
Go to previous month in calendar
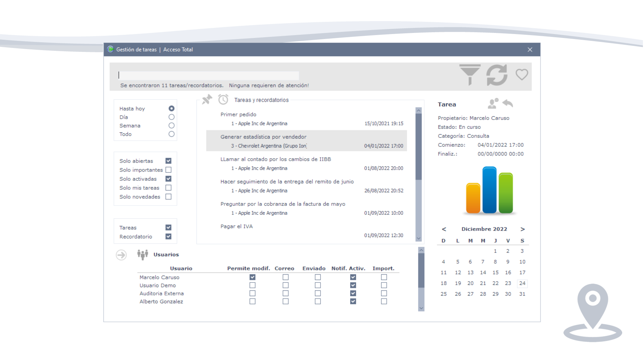coord(444,229)
